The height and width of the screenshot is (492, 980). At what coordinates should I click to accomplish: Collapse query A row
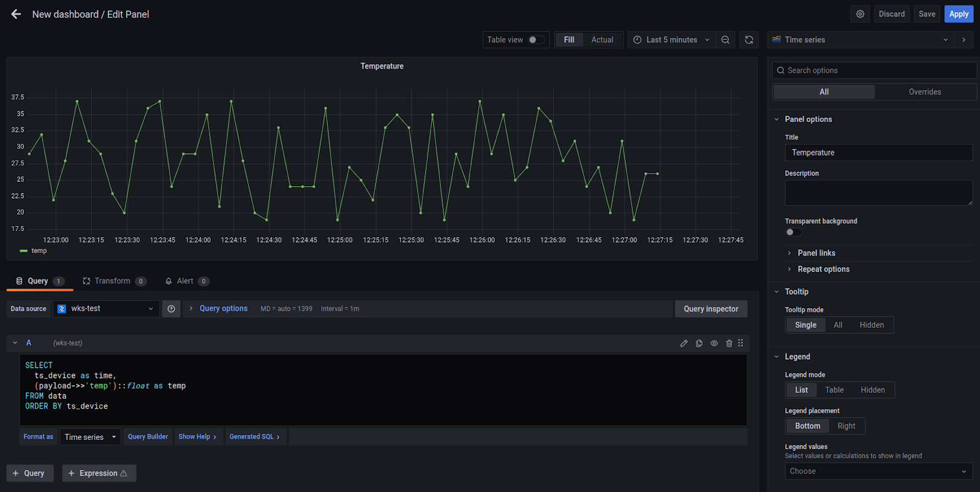[15, 343]
